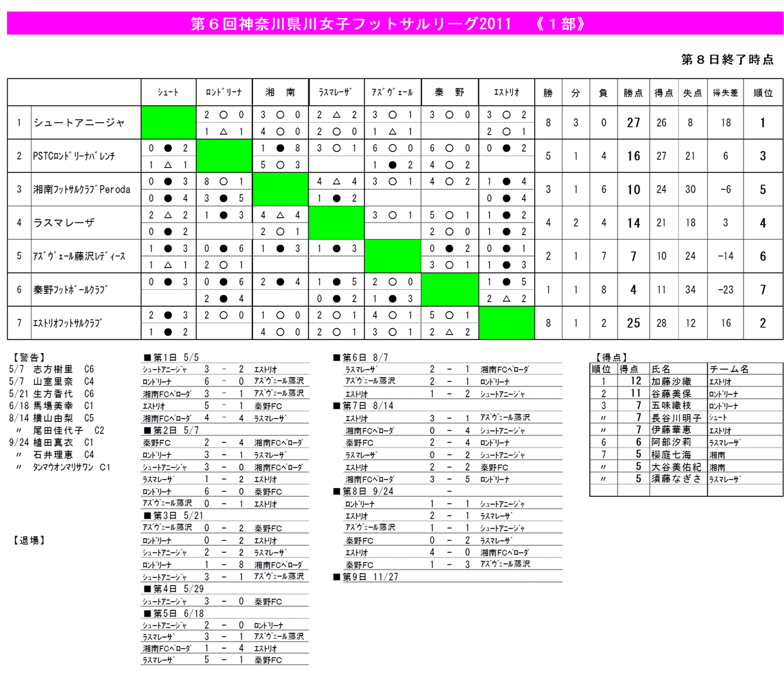
Task: Select the 【得点】 scorers heading
Action: (611, 357)
